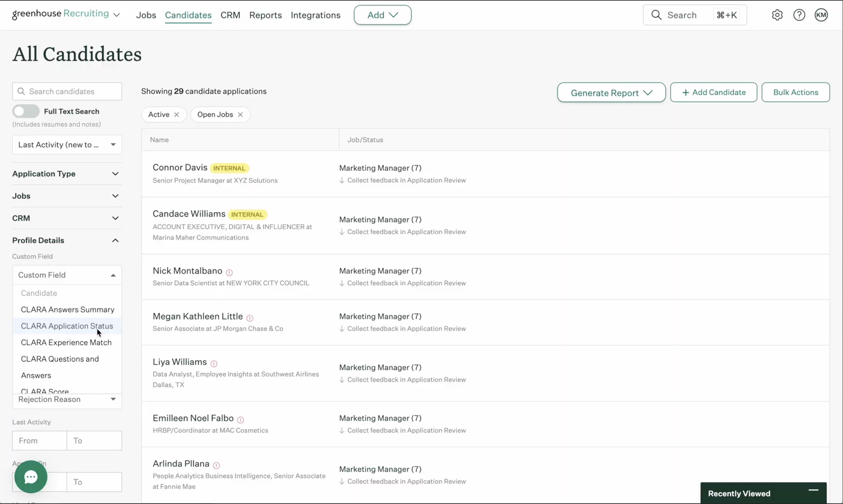Image resolution: width=843 pixels, height=504 pixels.
Task: Remove the Active filter chip
Action: tap(176, 115)
